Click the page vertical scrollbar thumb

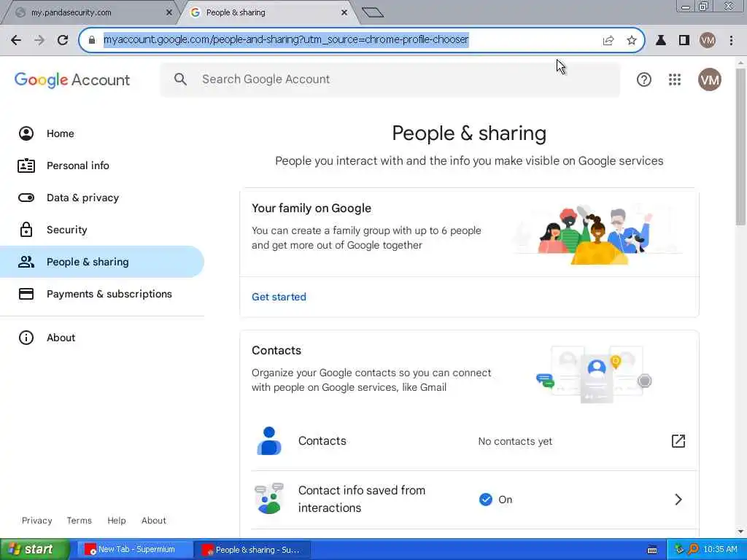[740, 147]
